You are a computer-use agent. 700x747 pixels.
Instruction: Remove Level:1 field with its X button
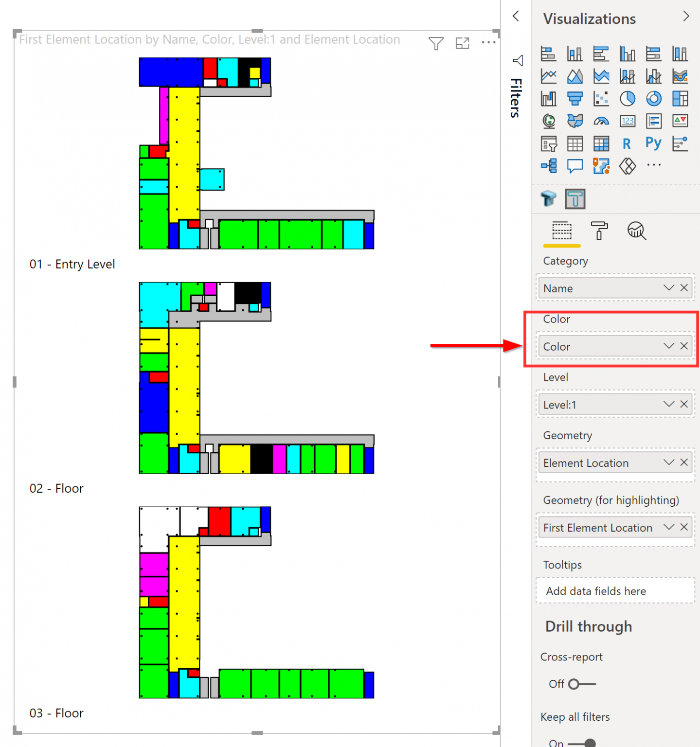pos(683,404)
